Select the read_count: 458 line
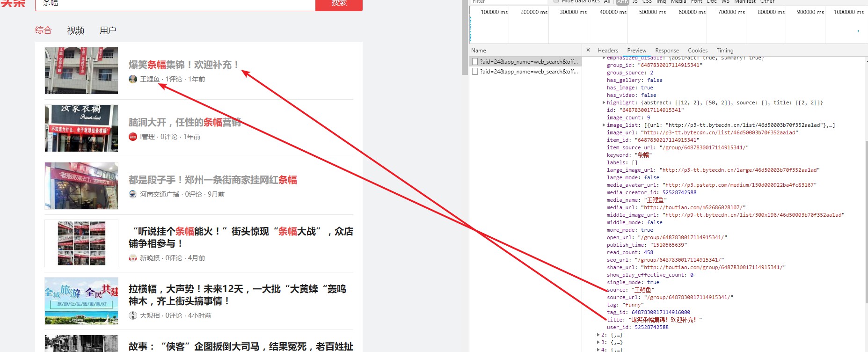The width and height of the screenshot is (868, 352). (630, 252)
